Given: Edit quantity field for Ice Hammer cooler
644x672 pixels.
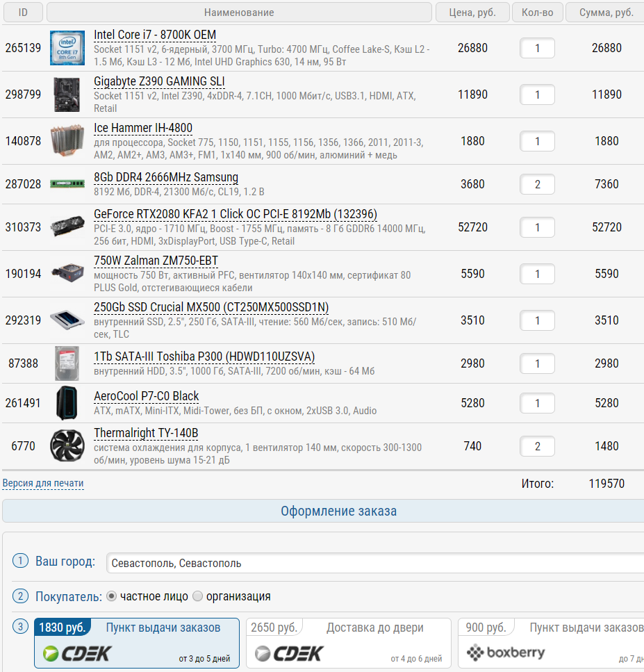Looking at the screenshot, I should coord(537,142).
